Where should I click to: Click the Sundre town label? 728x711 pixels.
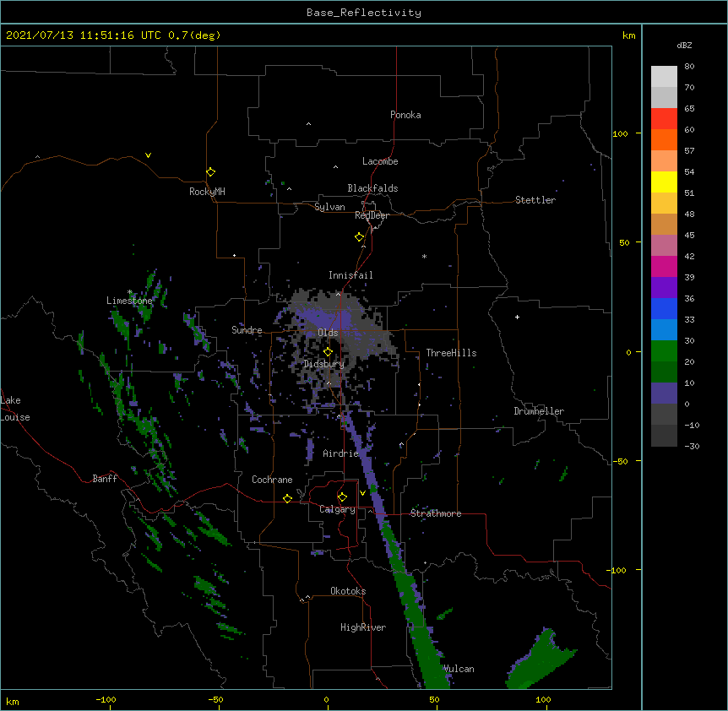[247, 330]
